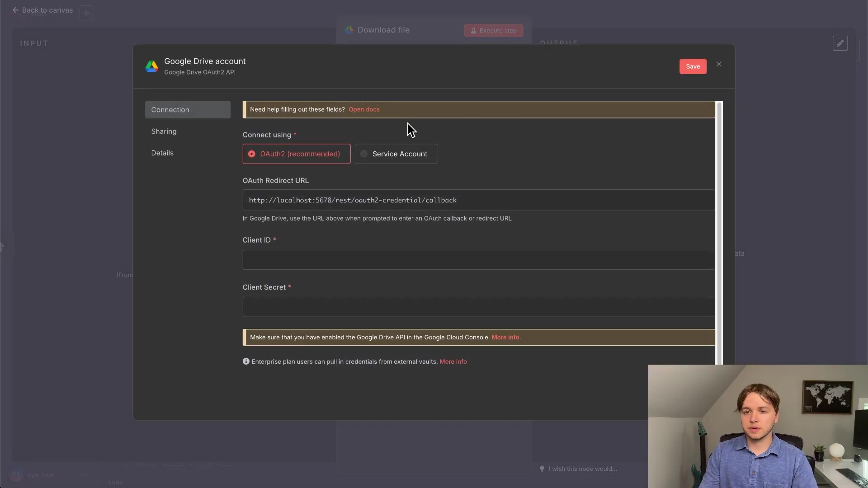Image resolution: width=868 pixels, height=488 pixels.
Task: Click the pencil edit icon in output panel
Action: [x=840, y=43]
